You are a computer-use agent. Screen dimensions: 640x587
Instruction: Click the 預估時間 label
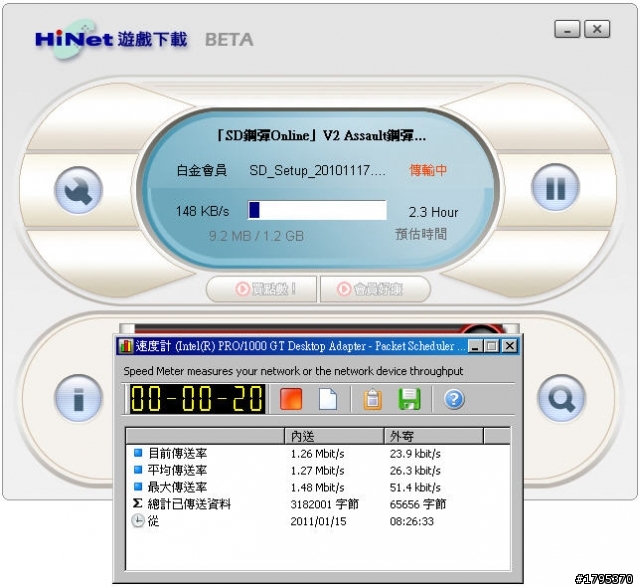[421, 234]
